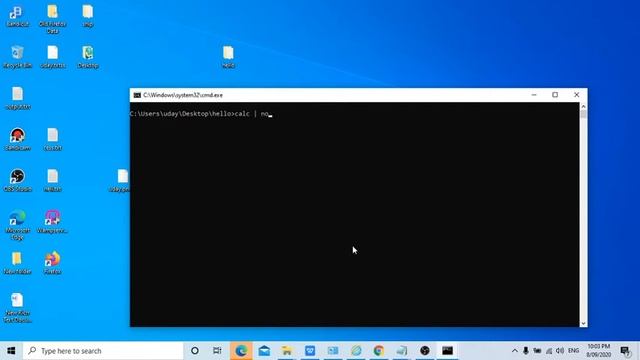Screen dimensions: 640x360
Task: Open Internet Explorer from the taskbar
Action: coord(356,351)
